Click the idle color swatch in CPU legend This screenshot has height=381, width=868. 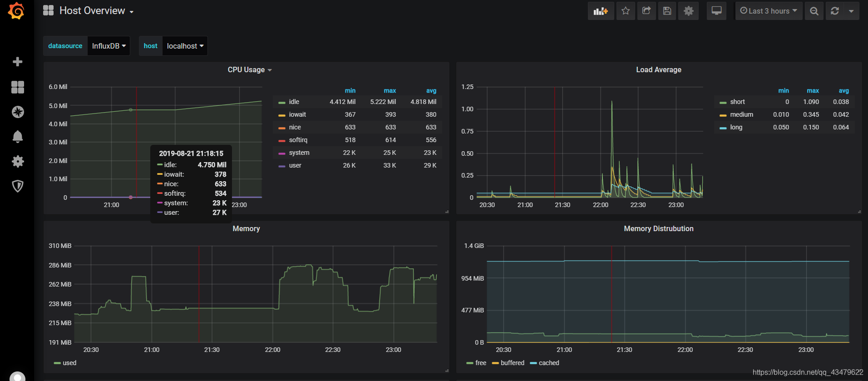(282, 103)
